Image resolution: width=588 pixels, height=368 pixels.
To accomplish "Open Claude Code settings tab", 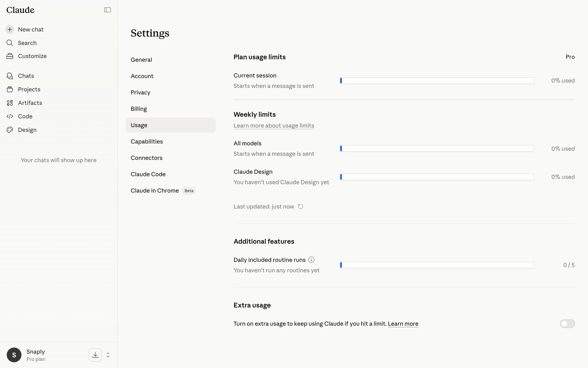I will click(x=170, y=174).
